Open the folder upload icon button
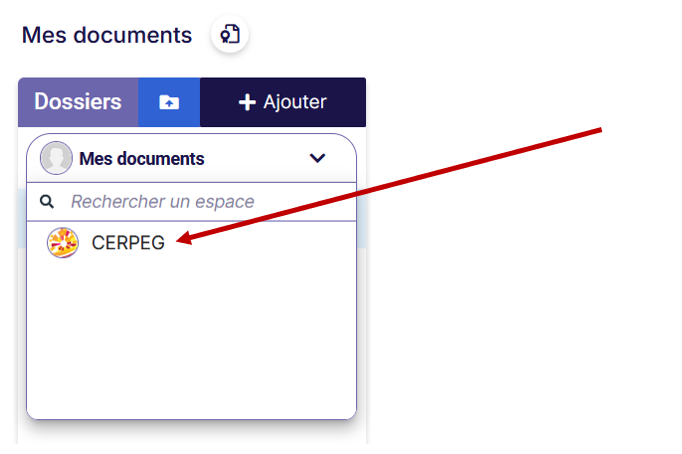The image size is (682, 454). click(x=169, y=102)
